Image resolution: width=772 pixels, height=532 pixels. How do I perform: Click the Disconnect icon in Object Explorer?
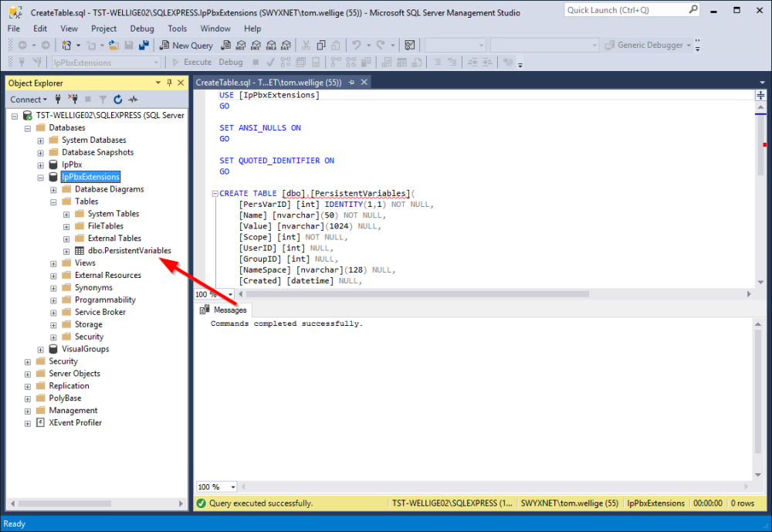click(73, 100)
